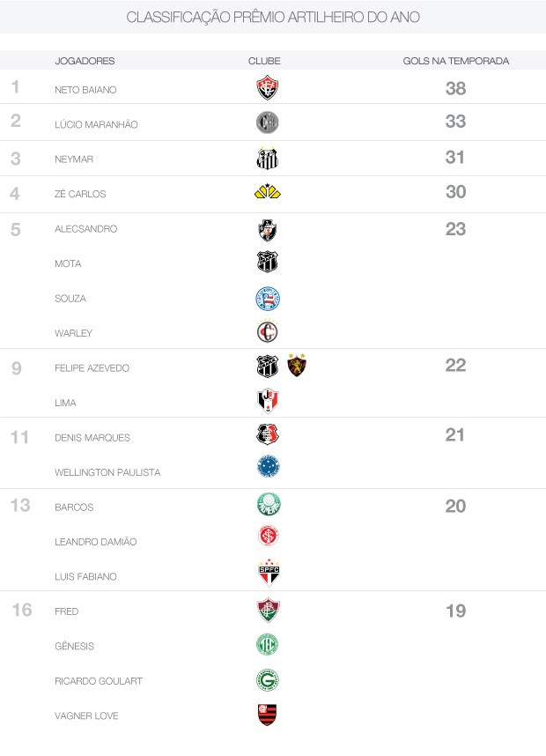Click the Vasco crest next to Alecsandro
Image resolution: width=546 pixels, height=756 pixels.
(x=267, y=230)
